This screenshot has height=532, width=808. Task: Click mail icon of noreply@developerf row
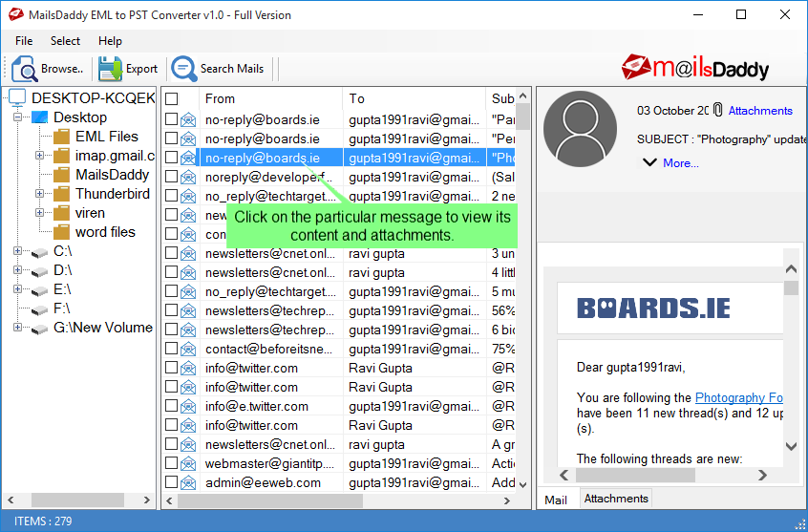point(188,178)
